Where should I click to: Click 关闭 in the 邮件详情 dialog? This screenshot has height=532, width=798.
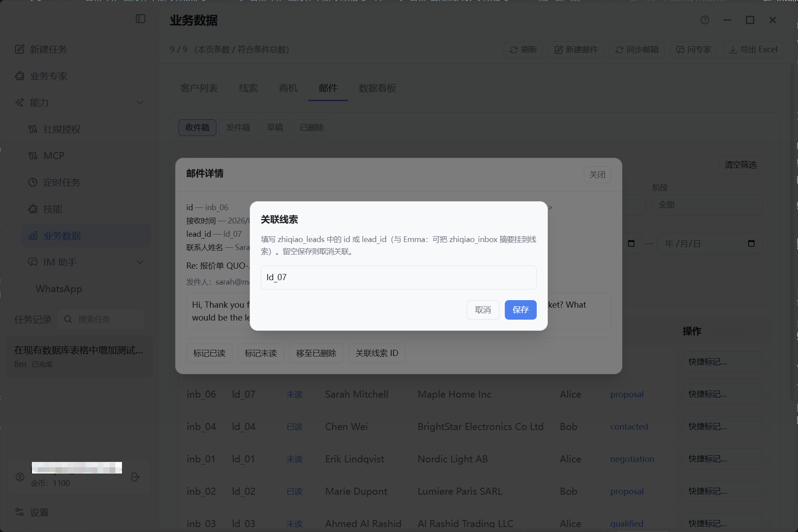[x=598, y=175]
